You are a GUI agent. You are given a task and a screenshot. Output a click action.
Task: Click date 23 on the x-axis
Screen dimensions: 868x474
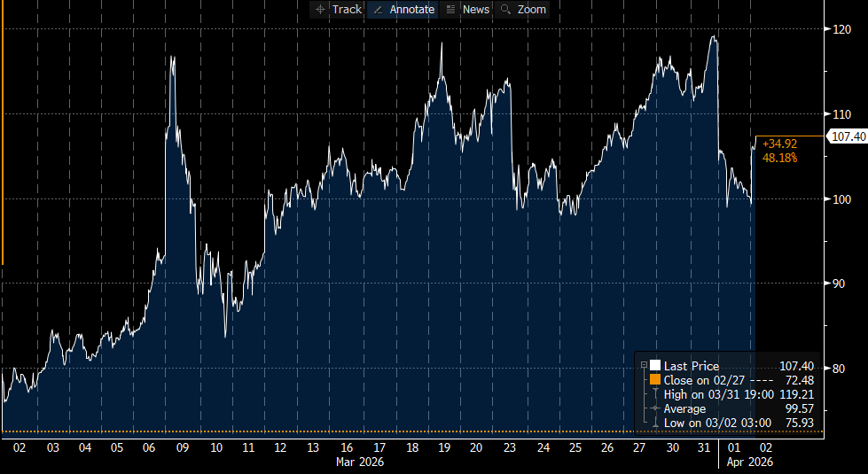click(510, 448)
